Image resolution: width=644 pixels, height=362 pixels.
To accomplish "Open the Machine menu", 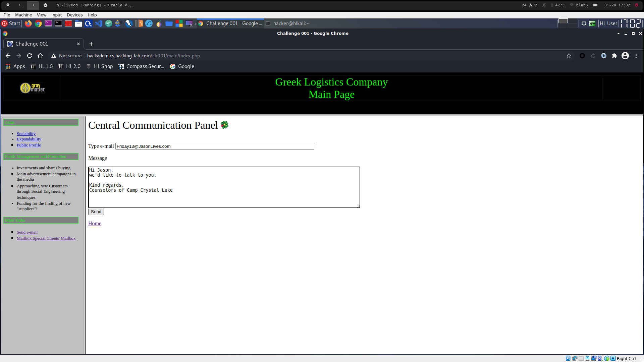I will click(x=23, y=15).
